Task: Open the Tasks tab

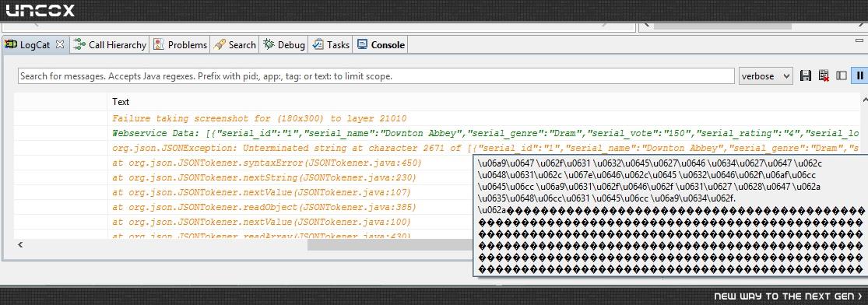Action: (331, 45)
